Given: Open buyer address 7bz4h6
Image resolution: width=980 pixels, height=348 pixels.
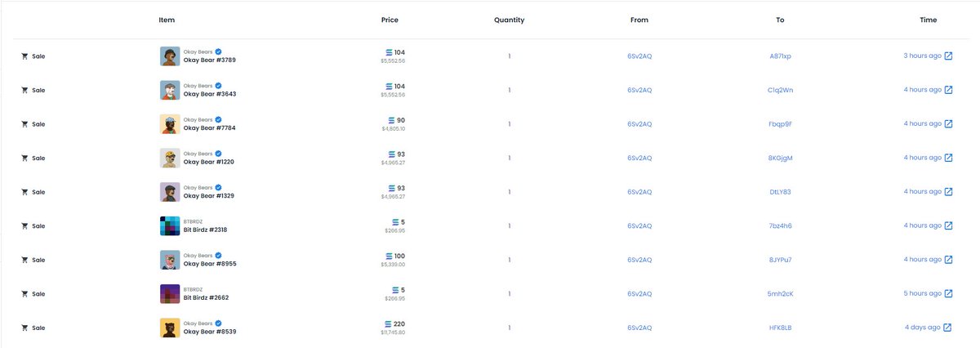Looking at the screenshot, I should (x=781, y=225).
